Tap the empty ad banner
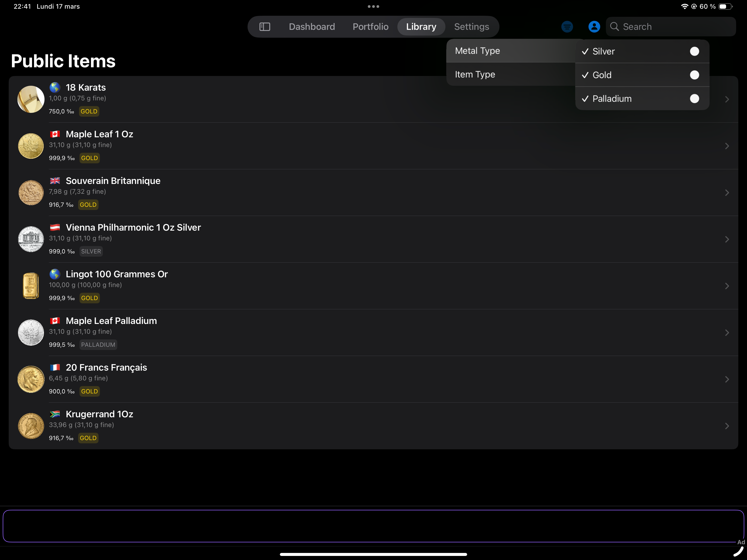This screenshot has height=560, width=747. 373,526
